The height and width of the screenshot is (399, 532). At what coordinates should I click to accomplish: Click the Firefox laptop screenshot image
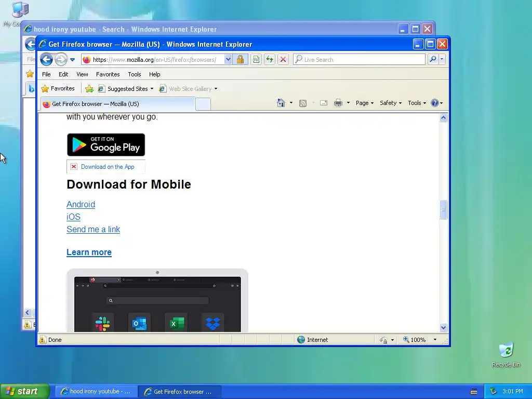(x=157, y=300)
